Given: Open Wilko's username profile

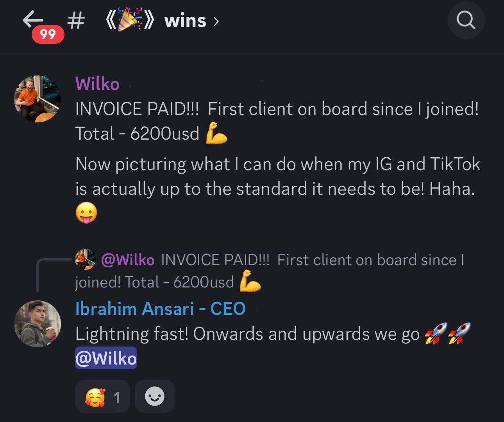Looking at the screenshot, I should coord(97,84).
